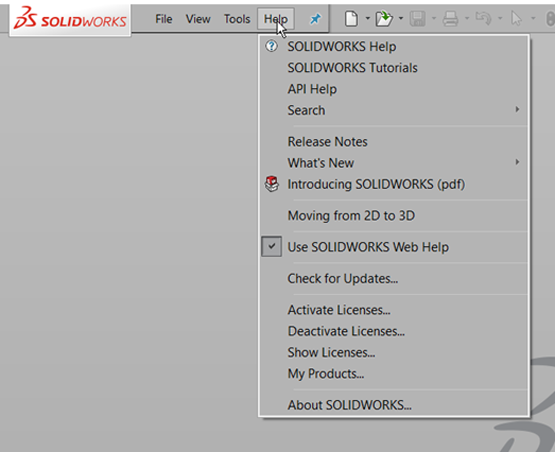Create a new document via toolbar icon

point(351,18)
